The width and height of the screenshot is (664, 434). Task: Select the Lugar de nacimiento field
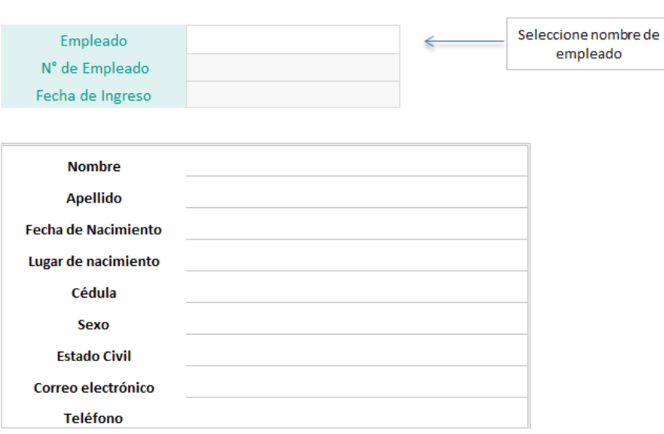tap(357, 255)
